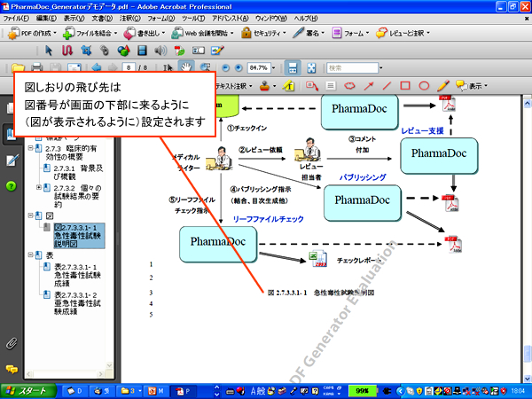Open the フォーム forms dropdown
The width and height of the screenshot is (532, 399).
coord(350,33)
